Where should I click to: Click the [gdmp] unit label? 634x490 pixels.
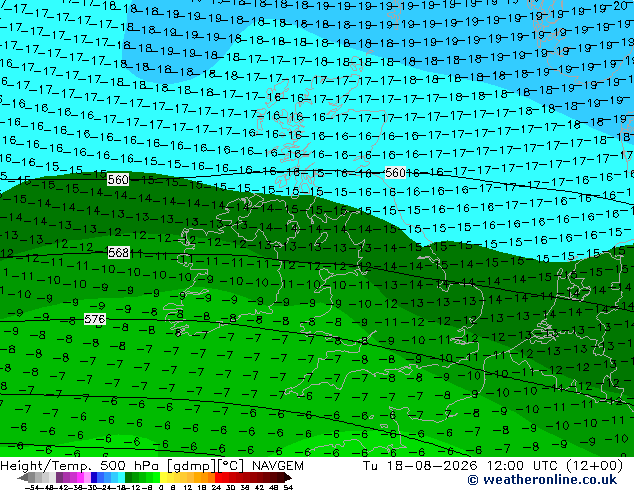tap(192, 466)
